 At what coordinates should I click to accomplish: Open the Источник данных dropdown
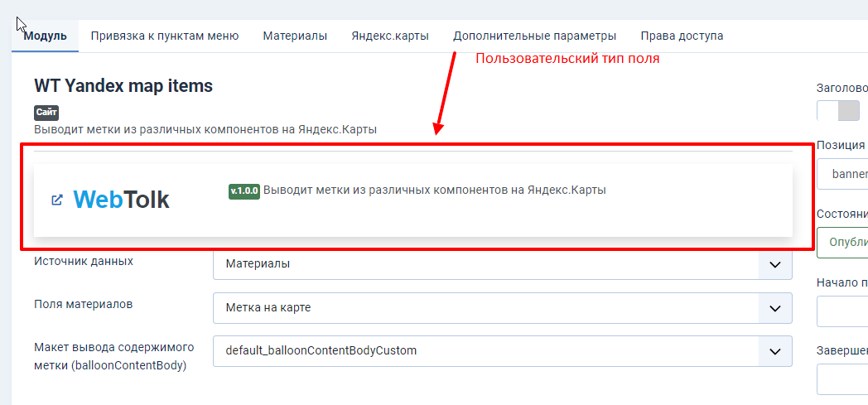[x=503, y=264]
